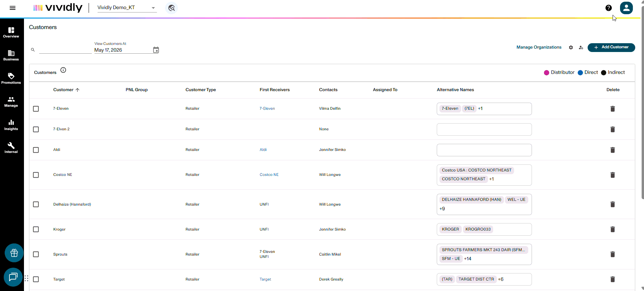Select the Delhaize (Hannaford) row checkbox
This screenshot has height=291, width=644.
(36, 204)
